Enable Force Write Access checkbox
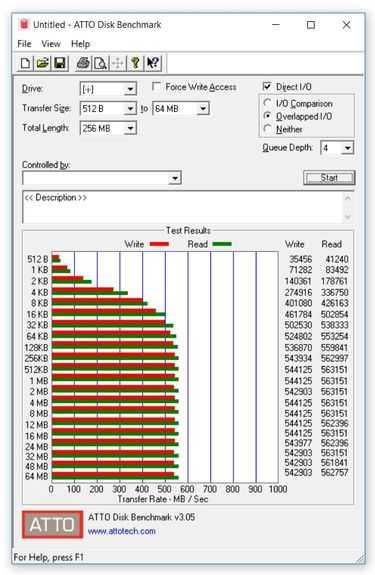Screen dimensions: 375x575 click(157, 87)
